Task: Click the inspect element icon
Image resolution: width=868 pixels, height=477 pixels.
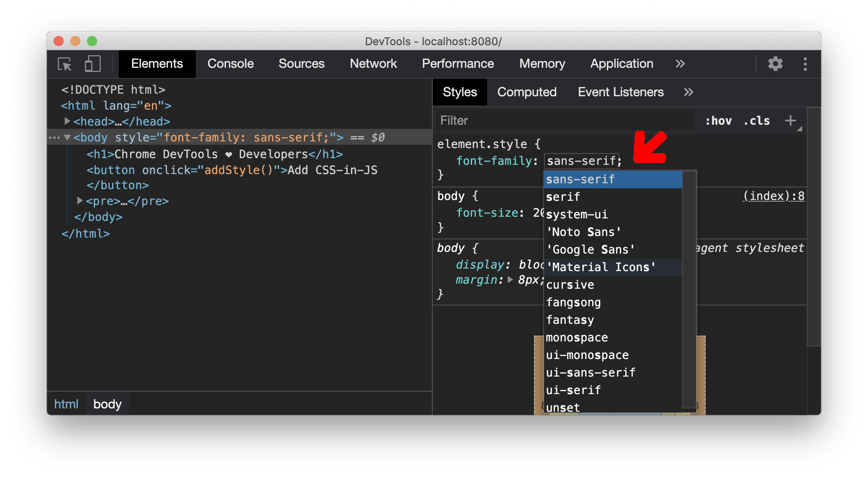Action: point(64,64)
